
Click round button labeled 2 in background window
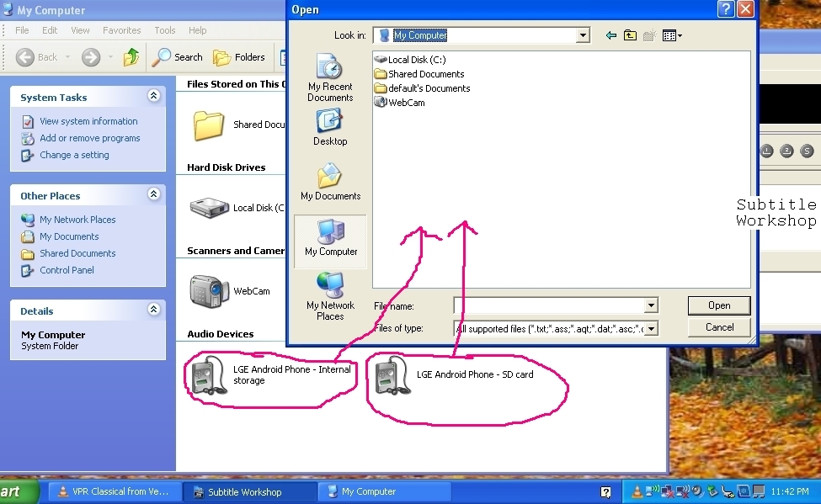click(x=786, y=151)
